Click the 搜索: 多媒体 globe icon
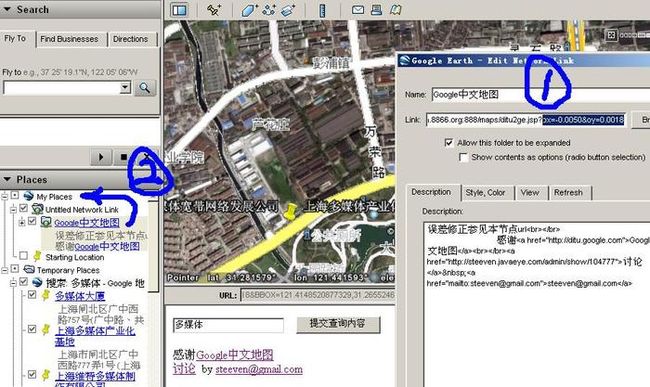 pyautogui.click(x=37, y=283)
